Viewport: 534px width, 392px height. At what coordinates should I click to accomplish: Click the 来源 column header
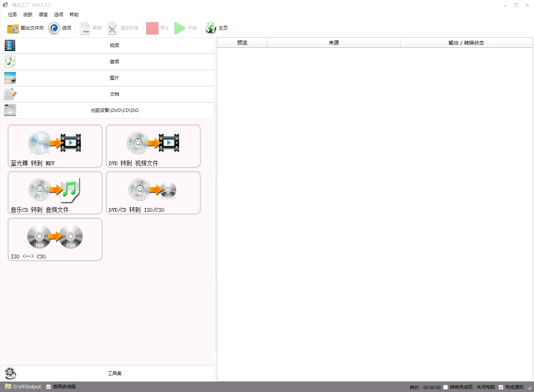coord(333,42)
